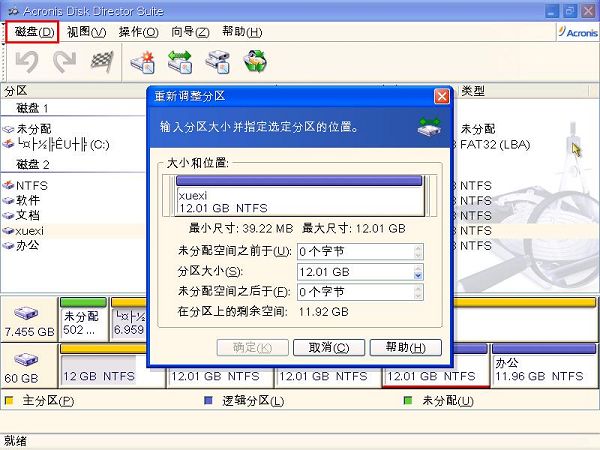Select the 办公 11.96 GB NTFS block
Image resolution: width=600 pixels, height=450 pixels.
coord(544,367)
